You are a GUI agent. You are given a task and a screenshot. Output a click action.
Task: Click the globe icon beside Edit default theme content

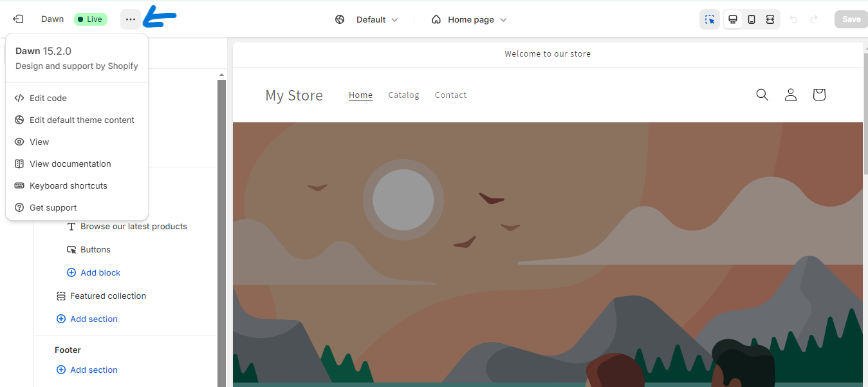tap(19, 120)
